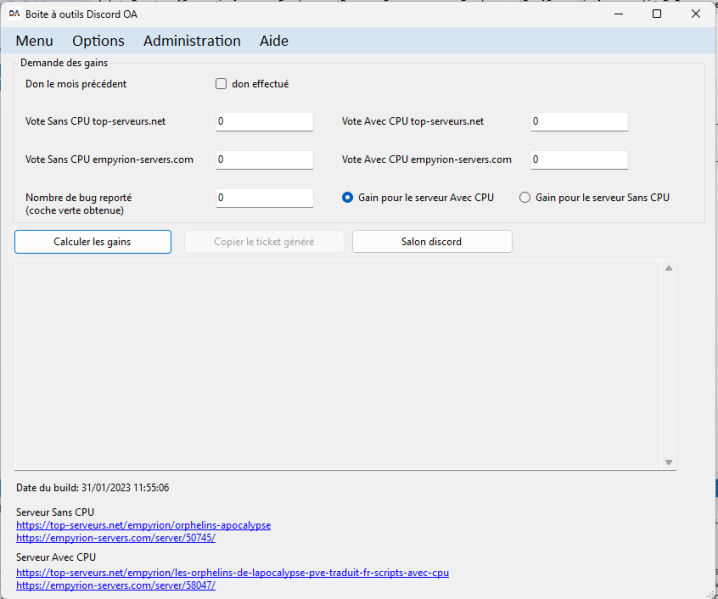Focus the Vote Sans CPU empyrion-servers.com field
Screen dimensions: 718x599
pyautogui.click(x=265, y=160)
